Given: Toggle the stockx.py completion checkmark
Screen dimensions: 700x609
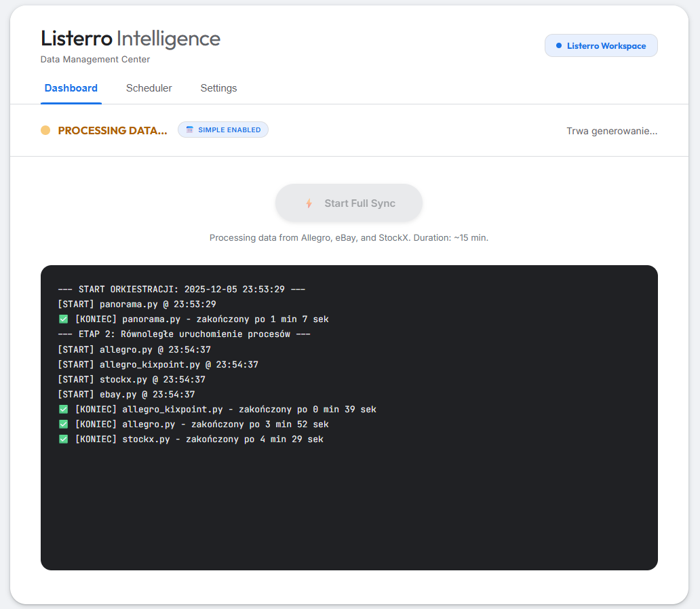Looking at the screenshot, I should (63, 438).
